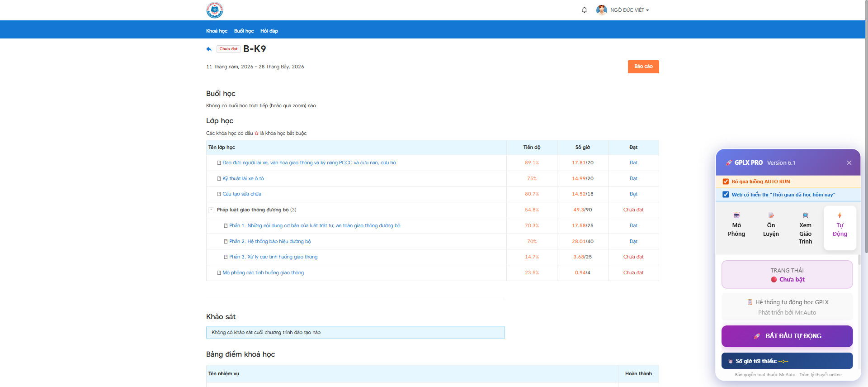
Task: Open Phần 3 Xử lý tình huống link
Action: [273, 257]
